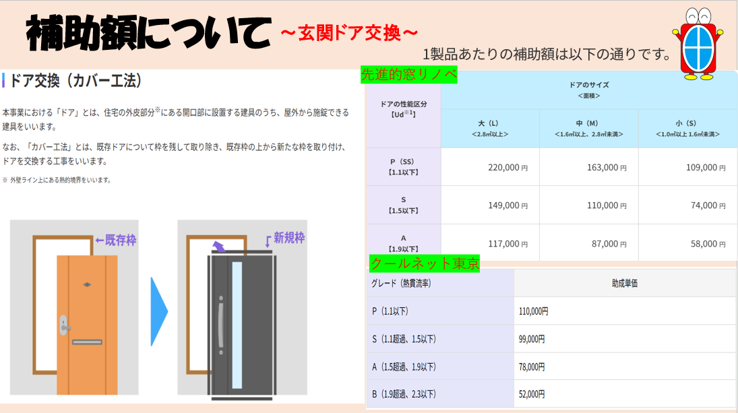738x413 pixels.
Task: Click the 中（M）column header
Action: (x=589, y=129)
